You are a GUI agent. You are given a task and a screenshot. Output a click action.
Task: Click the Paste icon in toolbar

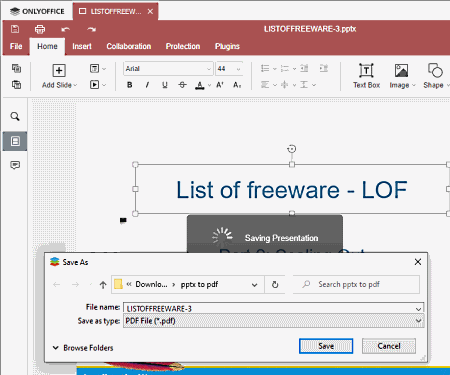[x=16, y=84]
